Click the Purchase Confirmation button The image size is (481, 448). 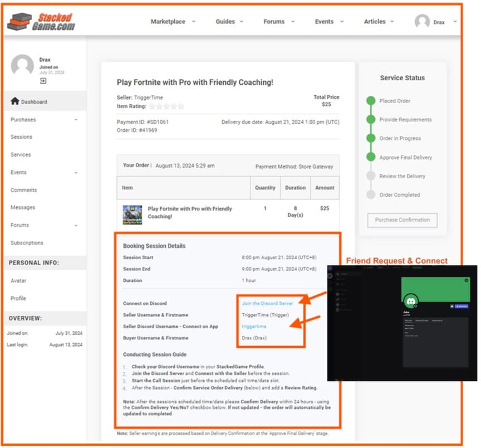click(x=402, y=220)
